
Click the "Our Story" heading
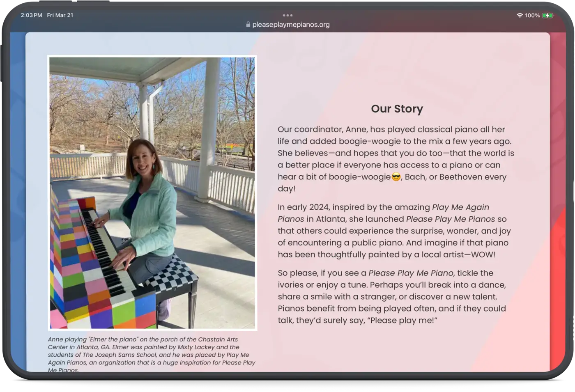tap(397, 109)
